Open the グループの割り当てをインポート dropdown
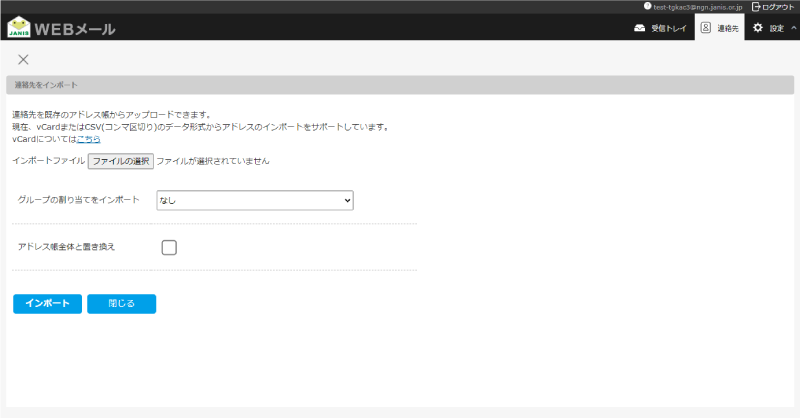800x418 pixels. pyautogui.click(x=254, y=201)
